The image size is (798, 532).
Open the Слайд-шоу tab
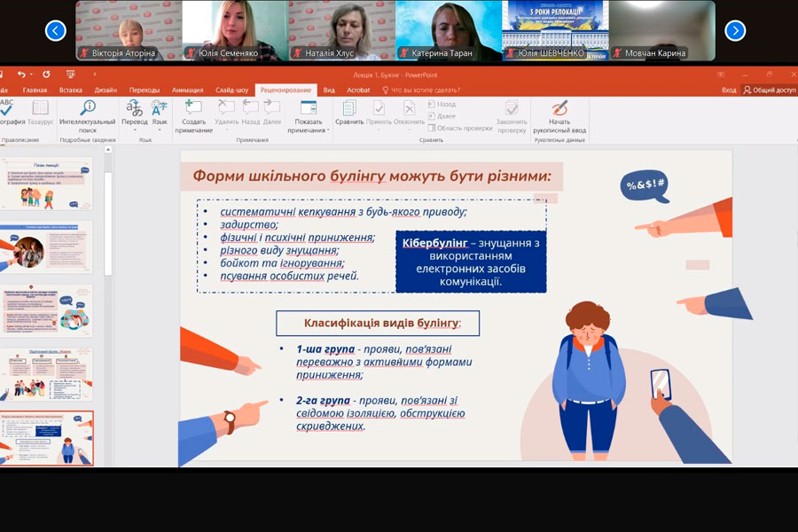tap(231, 90)
